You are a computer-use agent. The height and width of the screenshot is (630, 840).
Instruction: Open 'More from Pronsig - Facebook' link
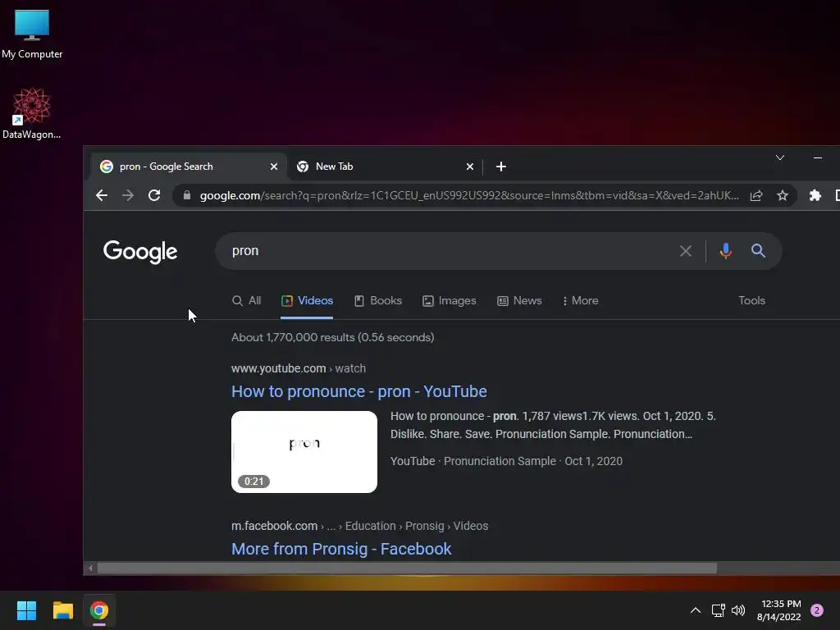pos(341,549)
